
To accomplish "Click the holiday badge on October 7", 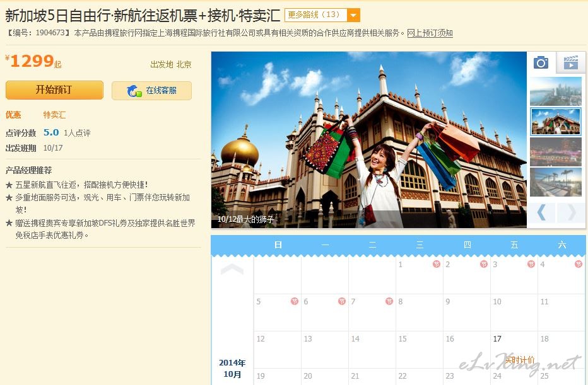I will (389, 301).
